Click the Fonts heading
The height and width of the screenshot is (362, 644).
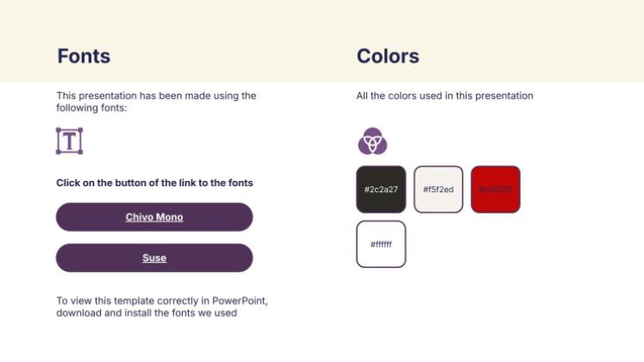tap(84, 56)
